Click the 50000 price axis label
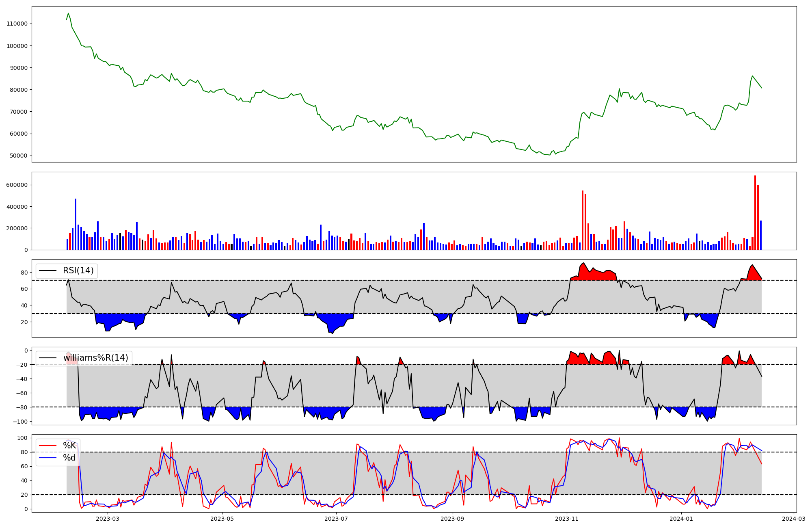 point(19,156)
